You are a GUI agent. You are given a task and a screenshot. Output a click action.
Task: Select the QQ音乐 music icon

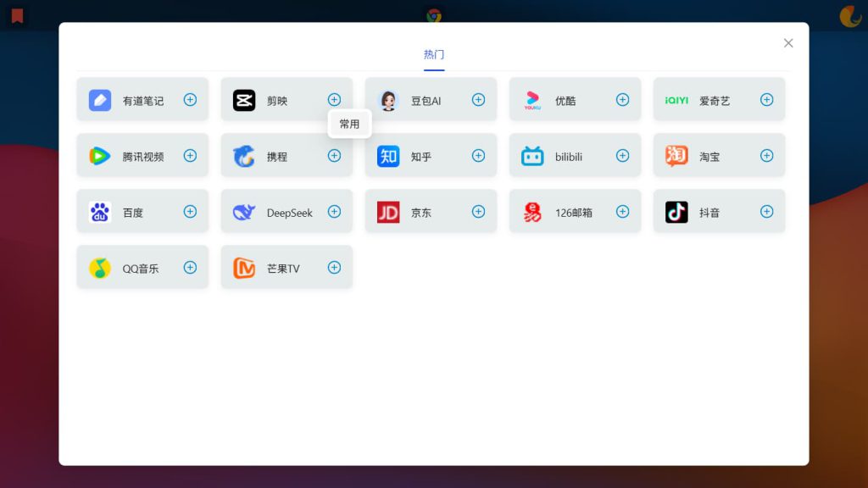(99, 267)
